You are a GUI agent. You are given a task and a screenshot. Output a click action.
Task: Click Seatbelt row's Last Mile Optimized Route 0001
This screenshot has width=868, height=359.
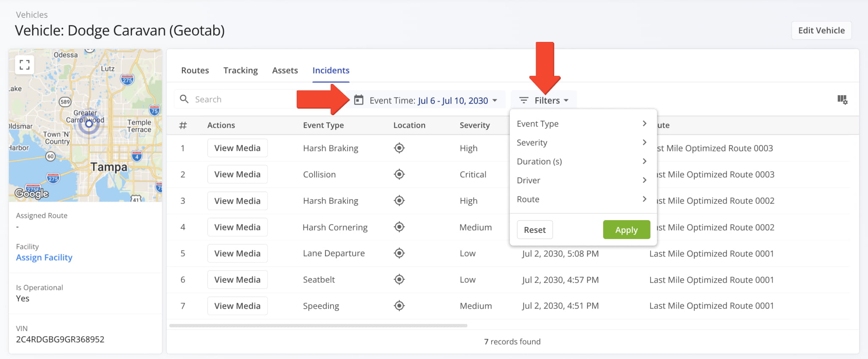[x=712, y=280]
